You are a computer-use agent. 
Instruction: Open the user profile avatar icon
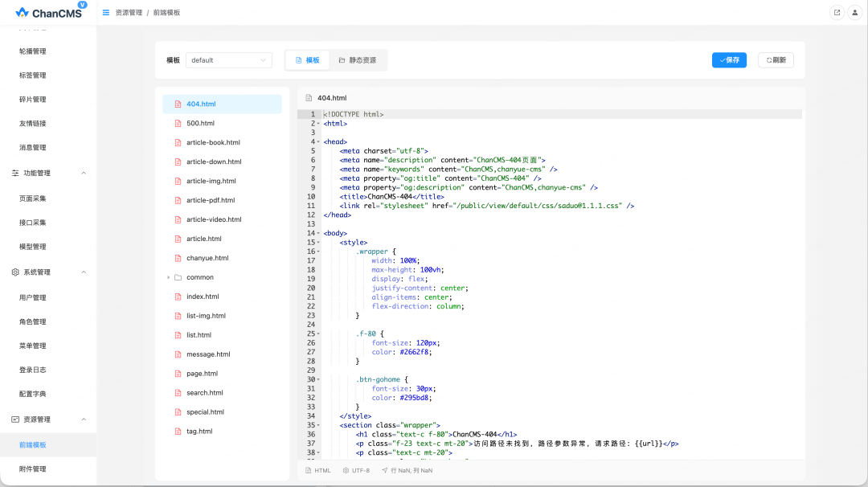854,13
